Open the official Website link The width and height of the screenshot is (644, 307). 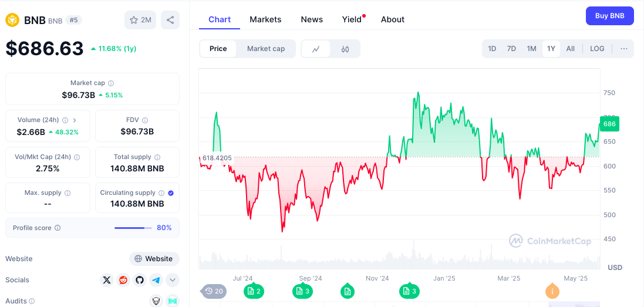point(154,259)
